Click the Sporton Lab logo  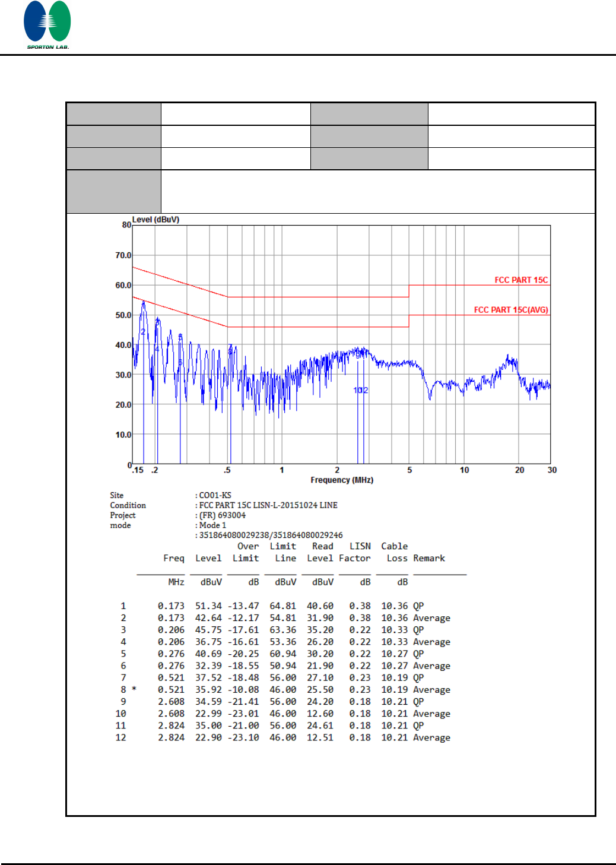tap(47, 25)
